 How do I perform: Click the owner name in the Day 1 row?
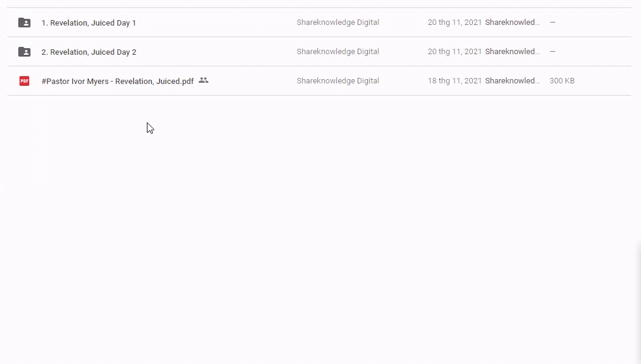point(338,23)
